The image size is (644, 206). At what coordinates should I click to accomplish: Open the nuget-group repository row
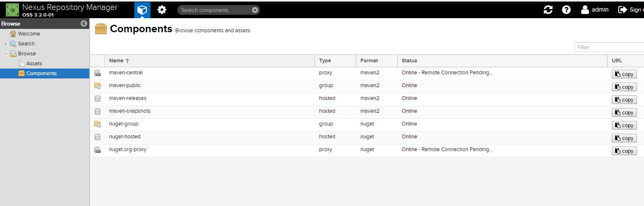coord(367,125)
